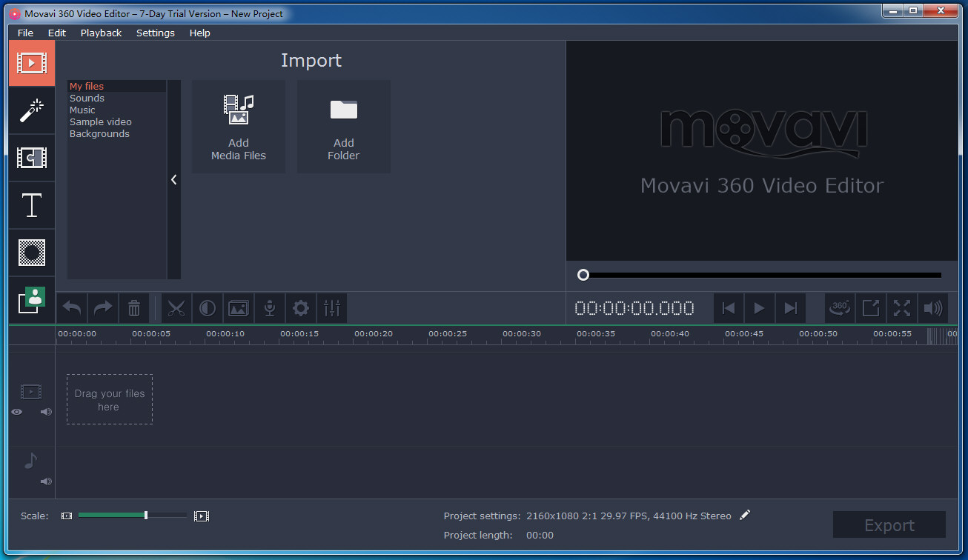The height and width of the screenshot is (560, 968).
Task: Open the Filters magic wand tab
Action: coord(32,110)
